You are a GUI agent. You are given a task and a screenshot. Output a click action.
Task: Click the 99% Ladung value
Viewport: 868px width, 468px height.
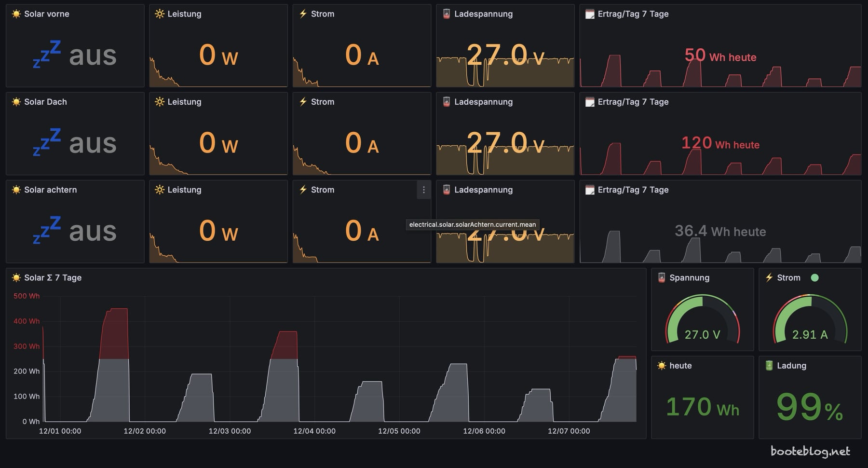[809, 407]
